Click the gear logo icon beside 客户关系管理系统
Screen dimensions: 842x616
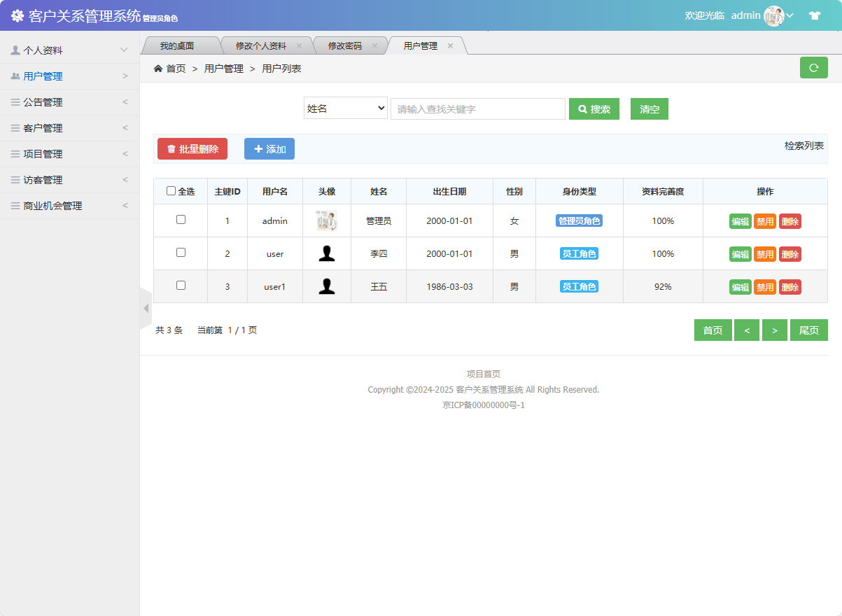17,14
